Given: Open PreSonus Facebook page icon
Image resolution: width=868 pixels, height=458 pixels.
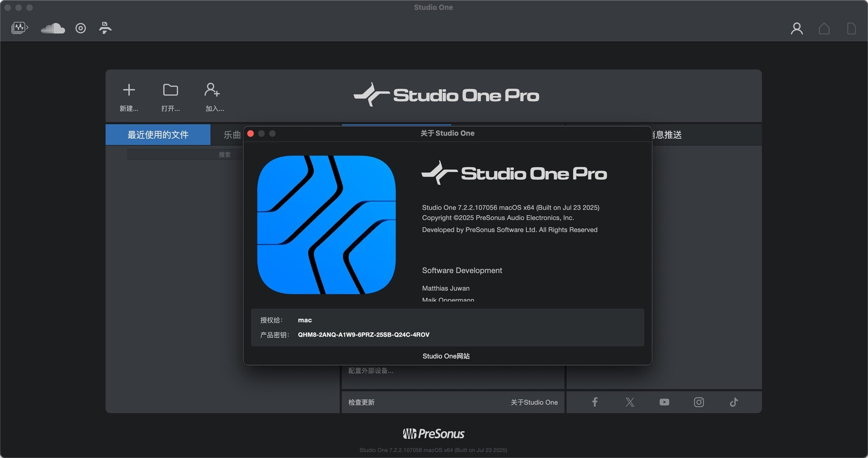Looking at the screenshot, I should (x=594, y=402).
